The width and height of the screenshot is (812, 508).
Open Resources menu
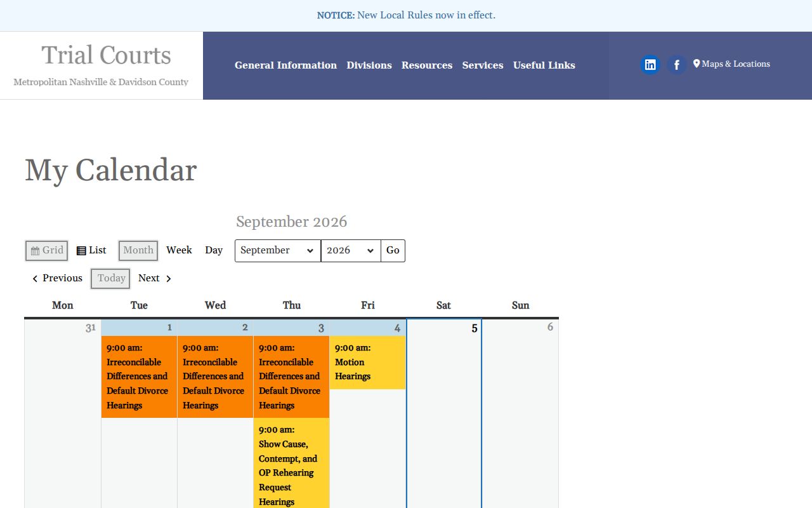427,65
